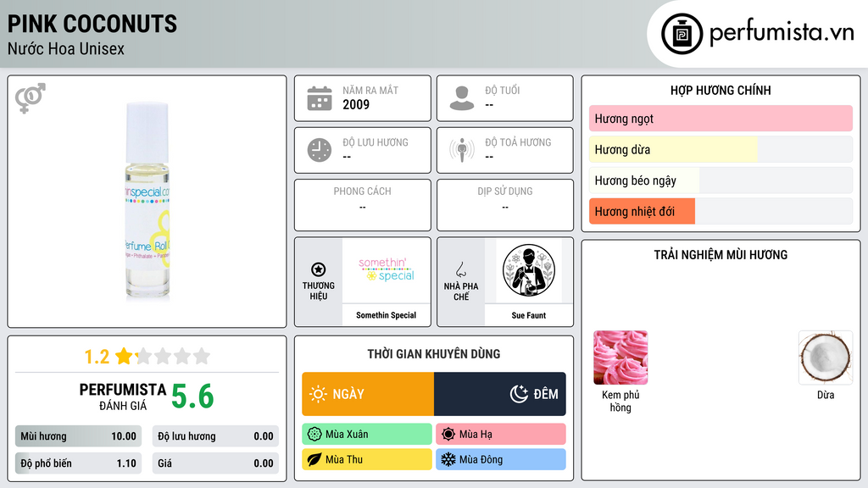Click the Trải nghiệm mùi hương heading

click(x=721, y=254)
